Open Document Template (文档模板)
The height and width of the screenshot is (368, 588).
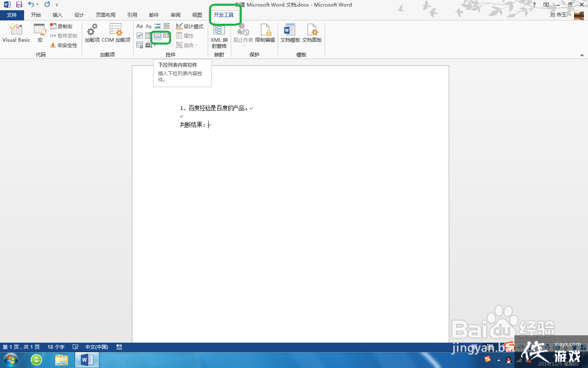290,33
